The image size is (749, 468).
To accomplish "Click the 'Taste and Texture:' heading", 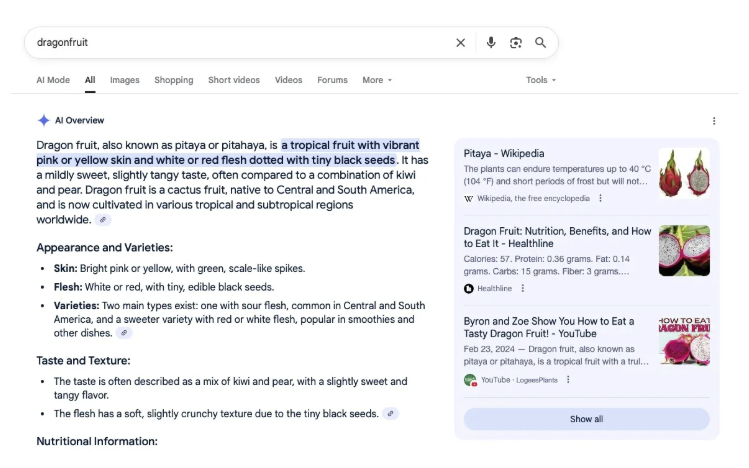I will [x=83, y=361].
